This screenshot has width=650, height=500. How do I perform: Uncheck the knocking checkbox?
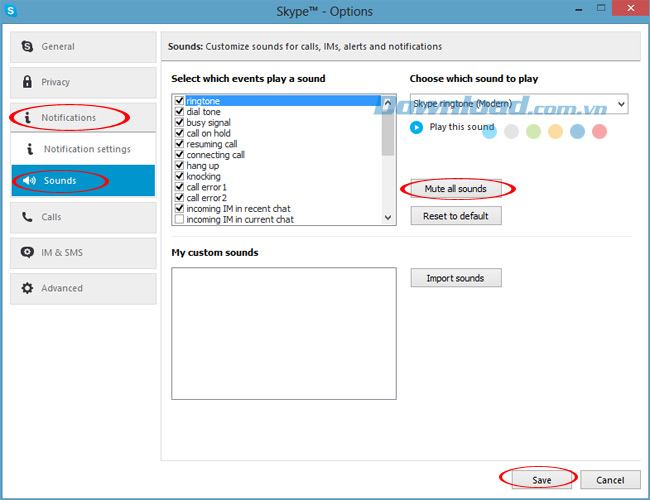179,176
